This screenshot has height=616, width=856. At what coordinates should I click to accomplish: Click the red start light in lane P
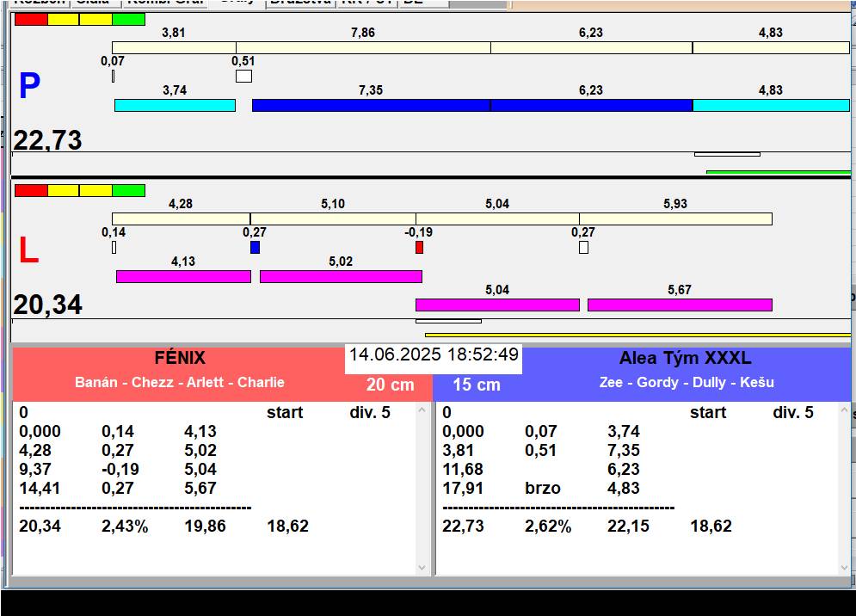[x=31, y=19]
